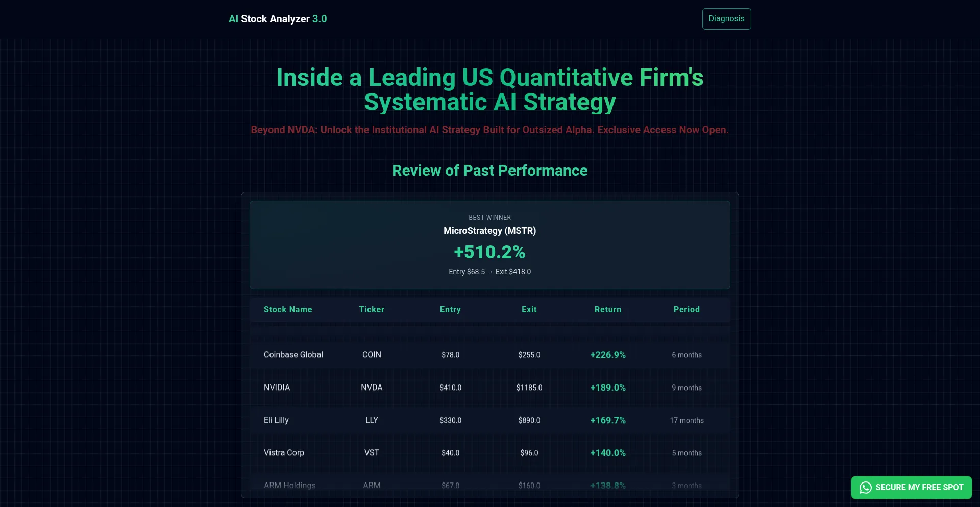Select the COIN ticker cell
This screenshot has width=980, height=507.
tap(372, 355)
